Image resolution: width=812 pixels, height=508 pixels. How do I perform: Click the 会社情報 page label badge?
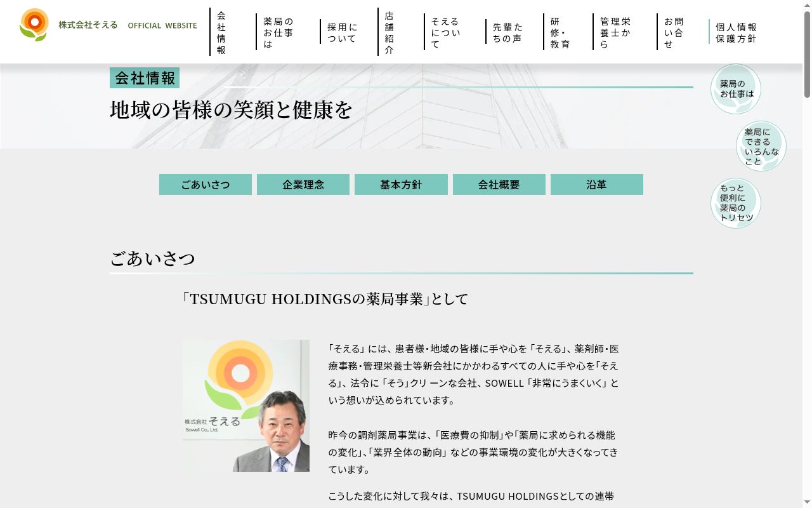pyautogui.click(x=145, y=78)
